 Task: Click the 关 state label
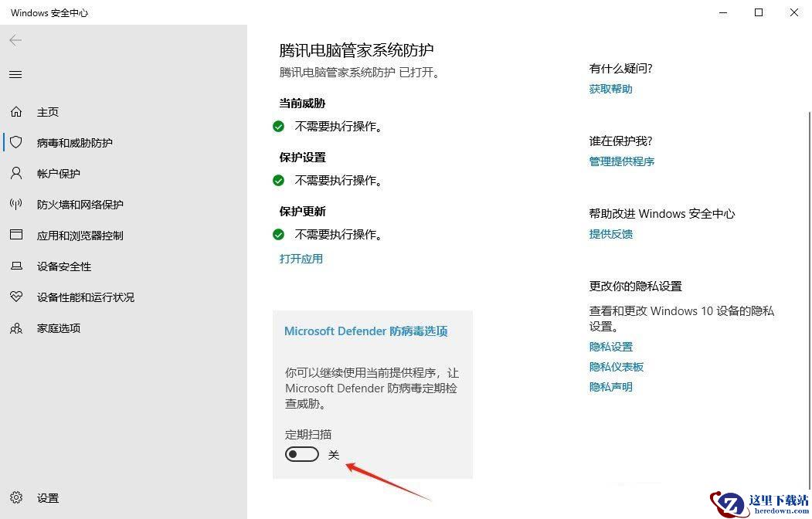click(334, 455)
